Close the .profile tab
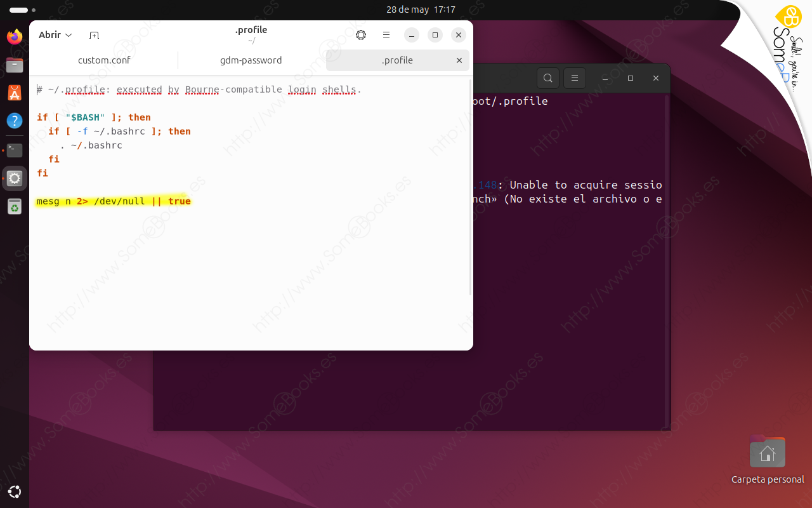This screenshot has width=812, height=508. (459, 60)
